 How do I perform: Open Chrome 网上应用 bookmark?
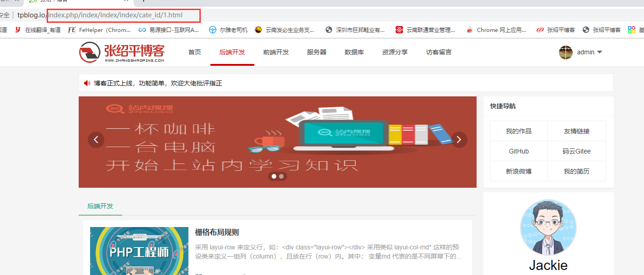point(496,30)
